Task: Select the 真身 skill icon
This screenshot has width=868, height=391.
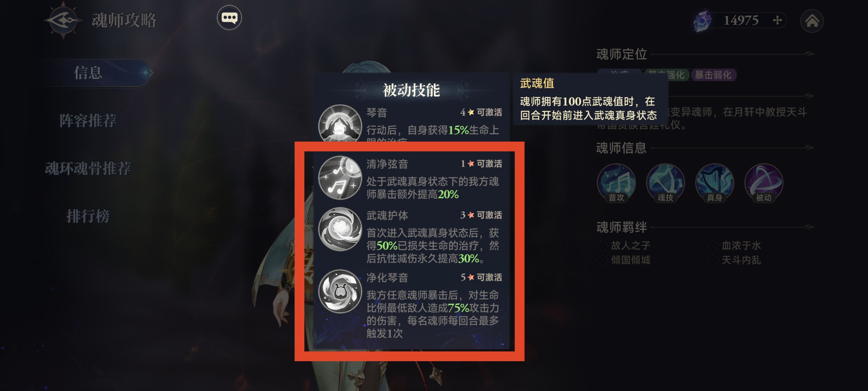Action: click(714, 182)
